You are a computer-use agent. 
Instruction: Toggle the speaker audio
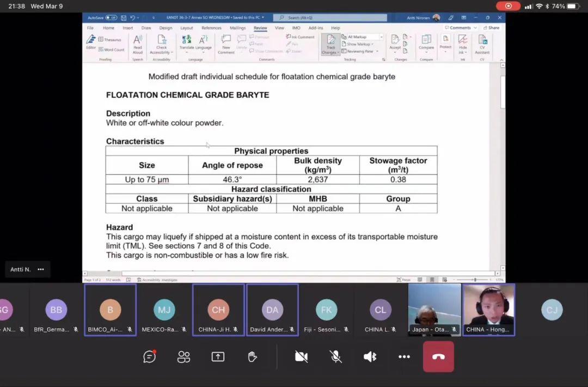point(370,356)
